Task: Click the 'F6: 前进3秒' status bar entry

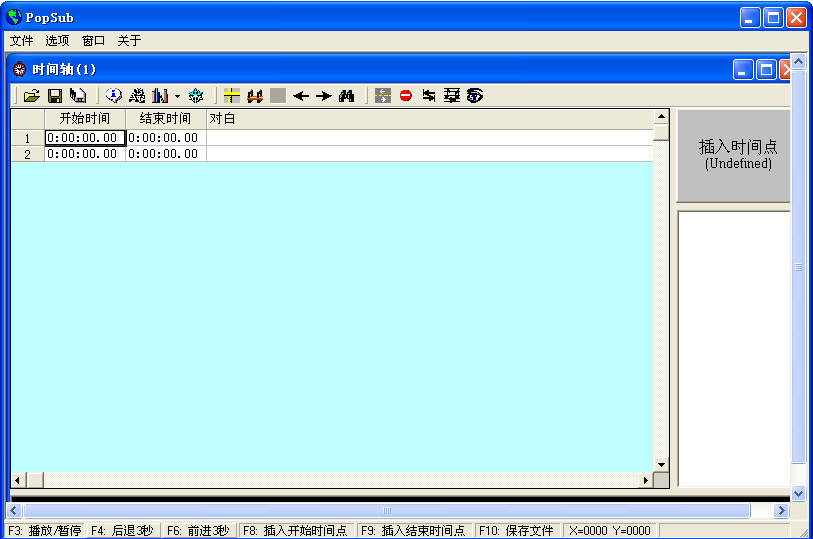Action: pyautogui.click(x=198, y=531)
